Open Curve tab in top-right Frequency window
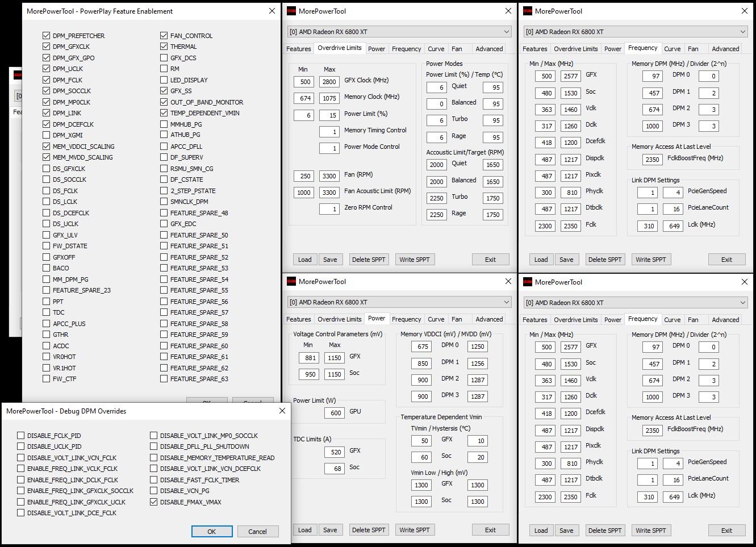 (x=673, y=49)
